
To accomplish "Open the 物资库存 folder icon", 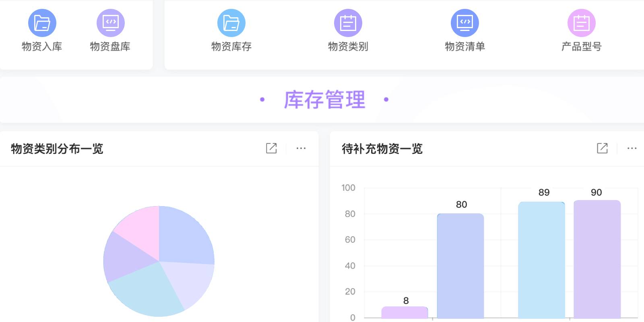I will click(x=231, y=23).
